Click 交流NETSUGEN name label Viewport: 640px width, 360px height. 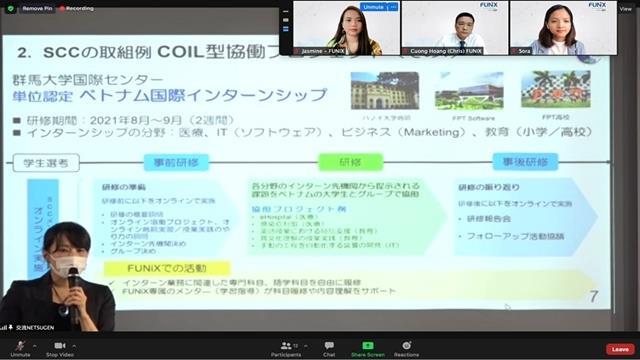(35, 327)
